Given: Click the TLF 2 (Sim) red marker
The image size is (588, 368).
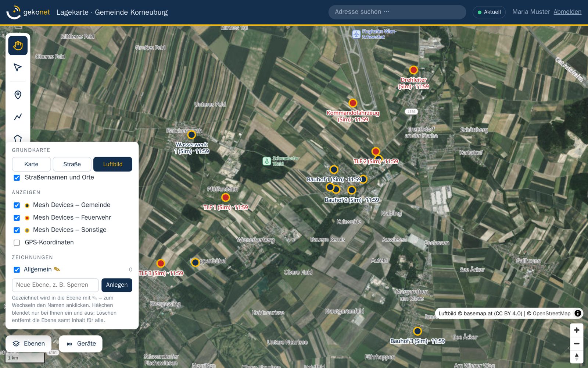Looking at the screenshot, I should pos(376,151).
